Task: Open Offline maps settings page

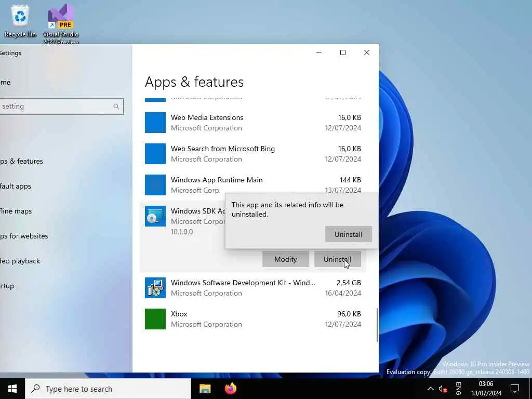Action: click(x=16, y=211)
